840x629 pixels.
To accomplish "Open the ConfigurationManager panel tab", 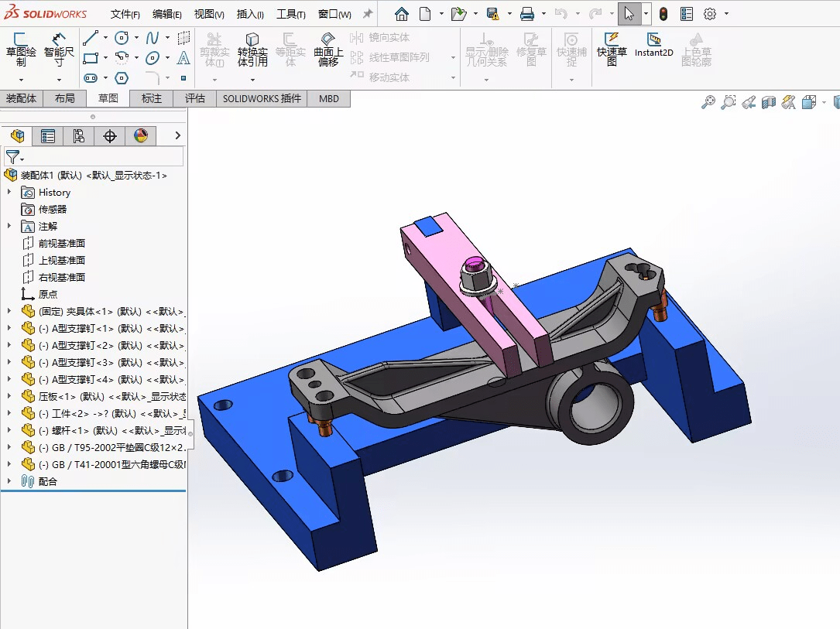I will tap(79, 136).
